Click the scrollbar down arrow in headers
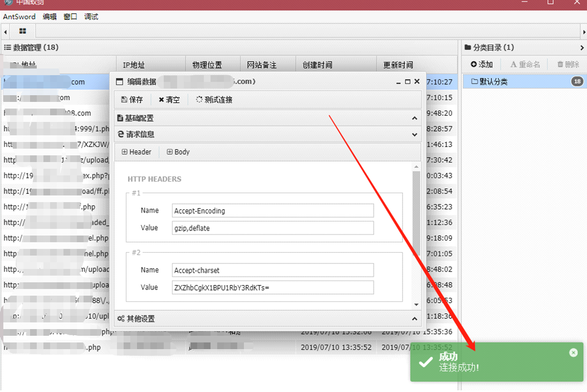This screenshot has height=392, width=587. [416, 305]
